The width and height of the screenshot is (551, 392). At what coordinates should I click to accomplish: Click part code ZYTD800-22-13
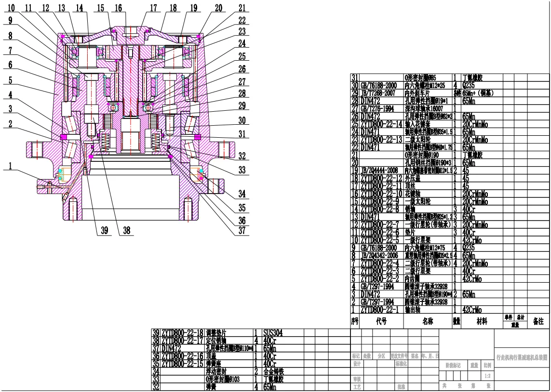coord(381,140)
